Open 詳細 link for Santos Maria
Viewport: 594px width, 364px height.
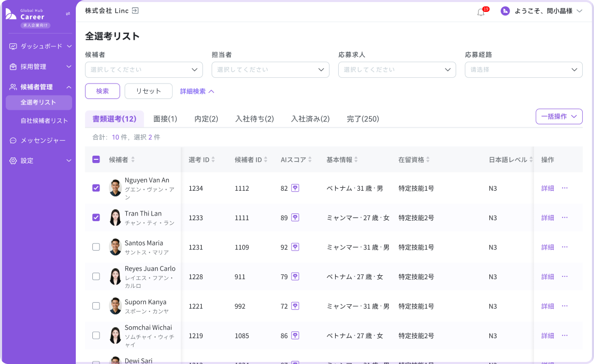[548, 247]
